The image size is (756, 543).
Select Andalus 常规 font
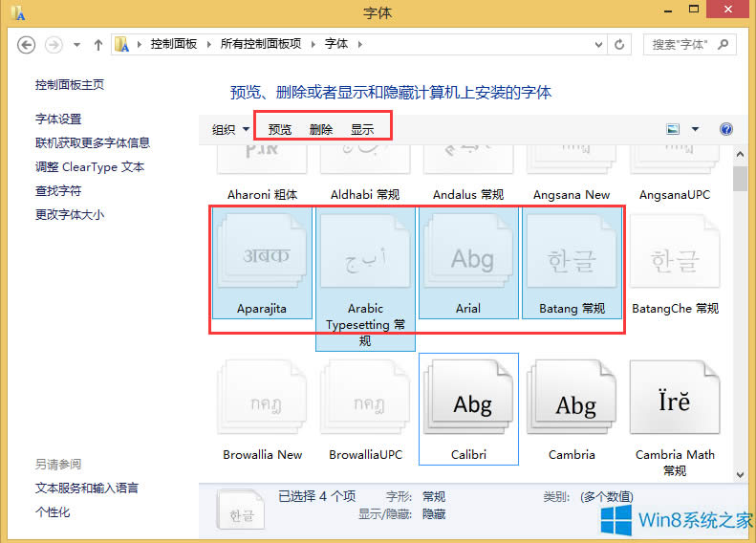[468, 174]
